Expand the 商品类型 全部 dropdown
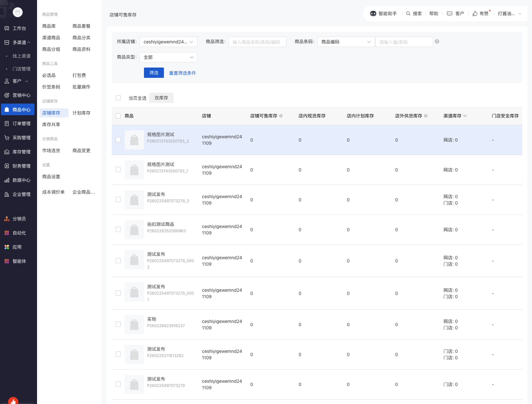The width and height of the screenshot is (532, 404). (168, 57)
